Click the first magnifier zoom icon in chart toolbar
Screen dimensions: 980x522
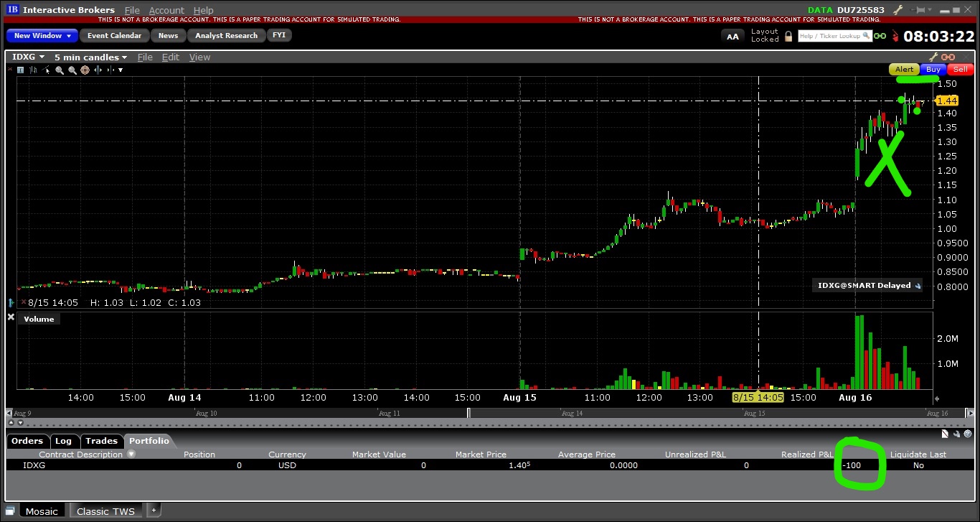point(60,70)
